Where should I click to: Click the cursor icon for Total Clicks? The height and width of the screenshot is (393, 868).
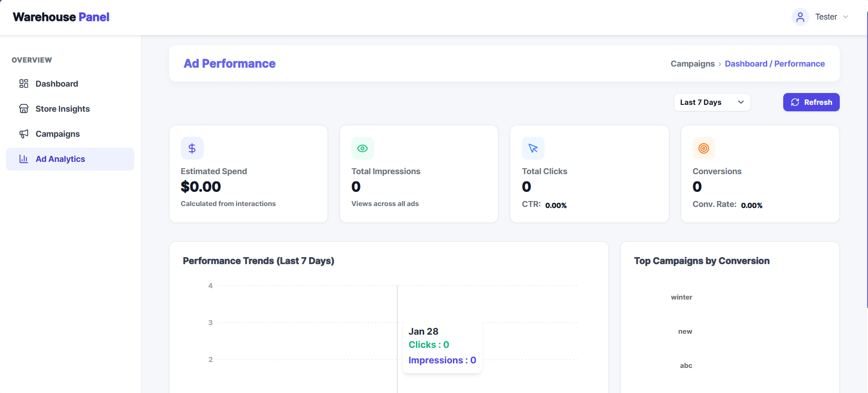[533, 148]
